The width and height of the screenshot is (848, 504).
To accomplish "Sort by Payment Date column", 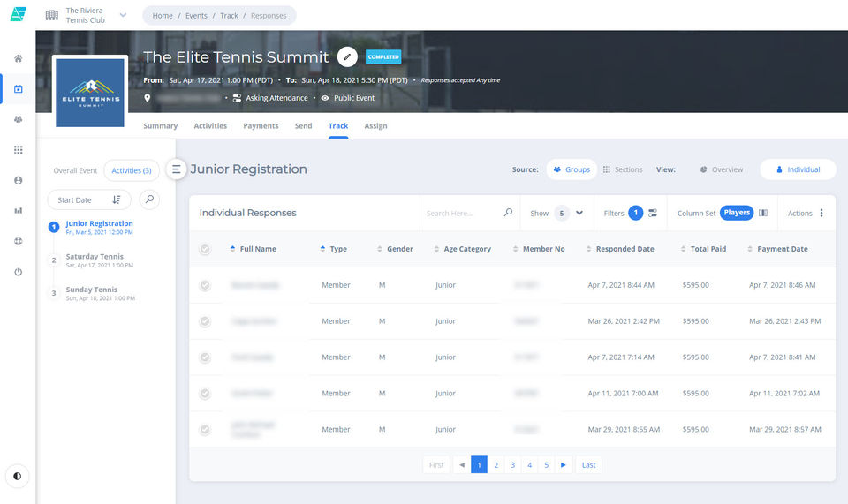I will [x=777, y=249].
